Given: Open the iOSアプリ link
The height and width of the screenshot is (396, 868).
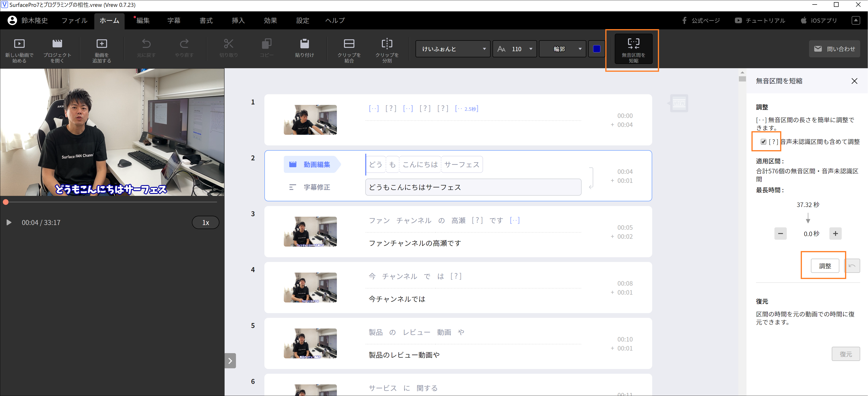Looking at the screenshot, I should 819,21.
